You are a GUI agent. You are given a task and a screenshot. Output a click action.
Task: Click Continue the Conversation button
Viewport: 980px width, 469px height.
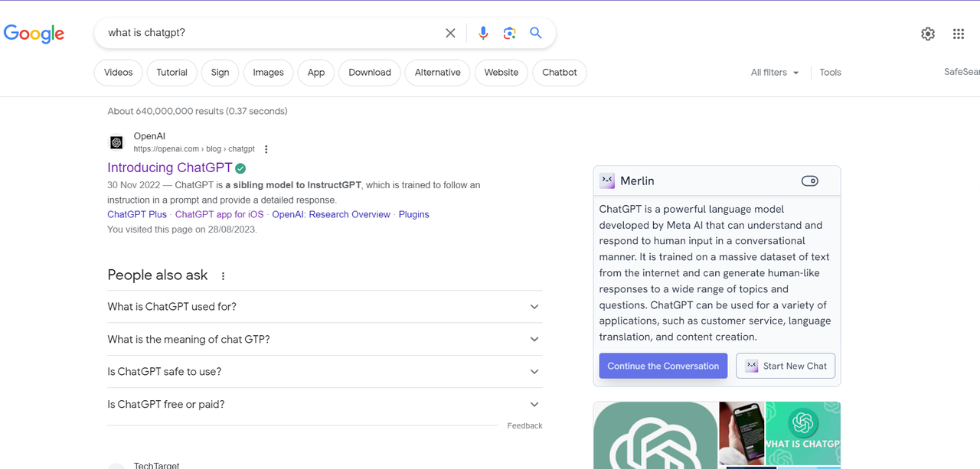663,366
